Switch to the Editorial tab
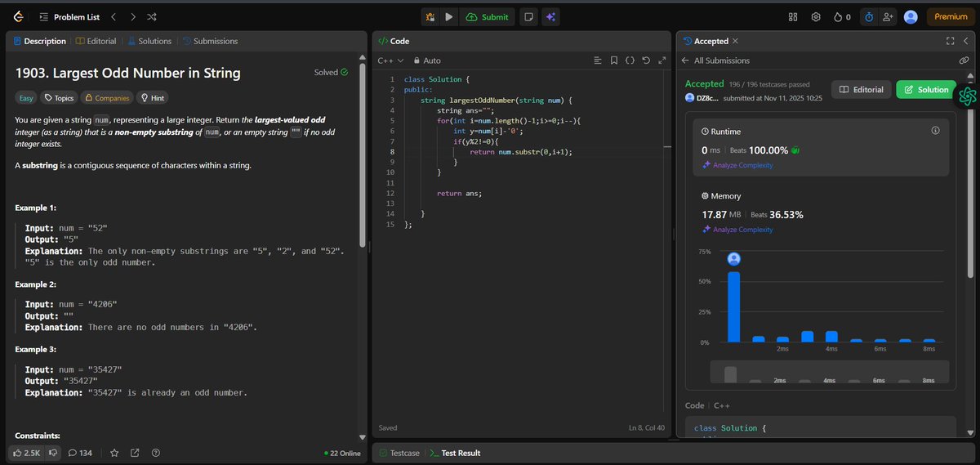This screenshot has width=980, height=465. (96, 41)
